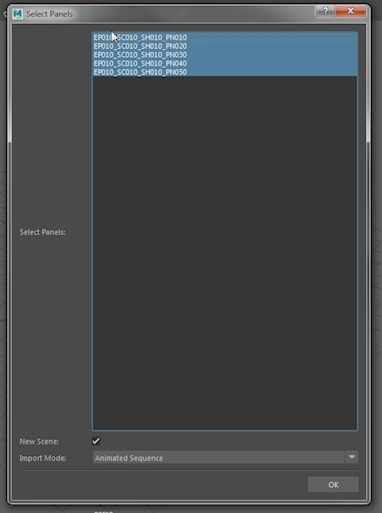
Task: Select panel EP010_SC010_SH010_PN040
Action: click(225, 63)
